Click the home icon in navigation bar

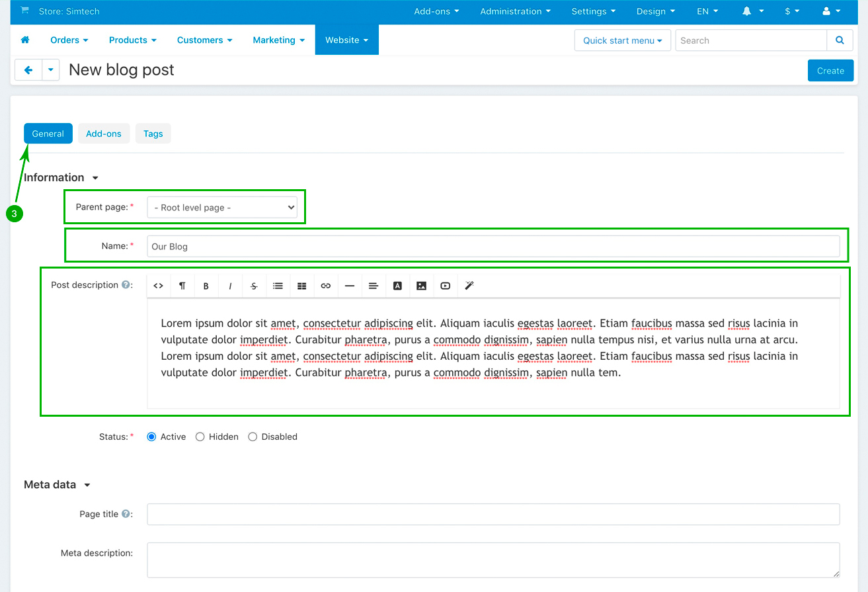click(x=25, y=40)
